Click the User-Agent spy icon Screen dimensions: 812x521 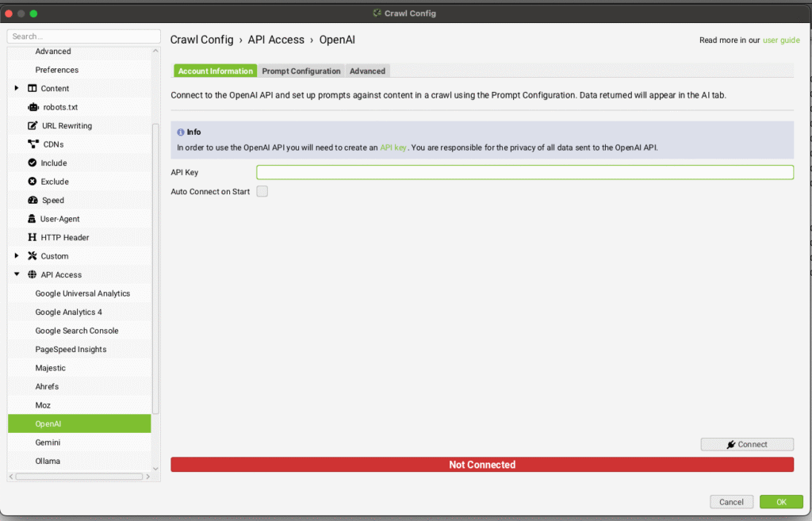point(33,219)
